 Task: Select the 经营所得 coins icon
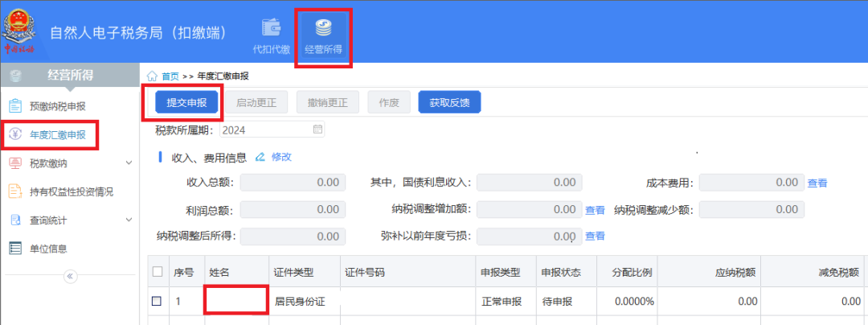click(x=323, y=27)
